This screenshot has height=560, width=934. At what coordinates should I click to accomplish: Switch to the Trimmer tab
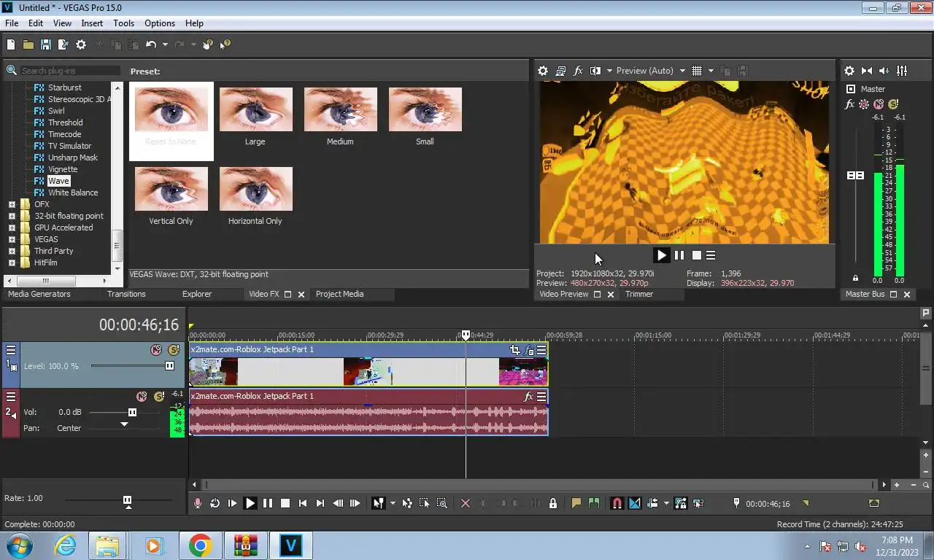tap(639, 294)
